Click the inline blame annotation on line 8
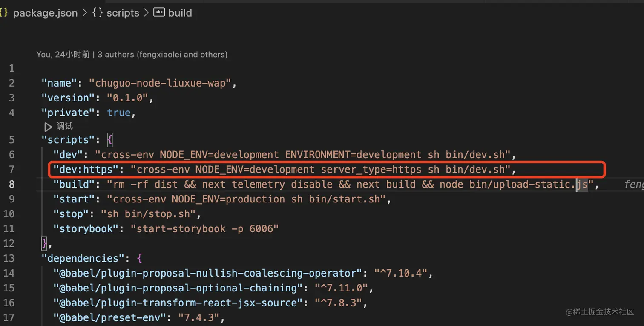The image size is (644, 326). coord(634,184)
